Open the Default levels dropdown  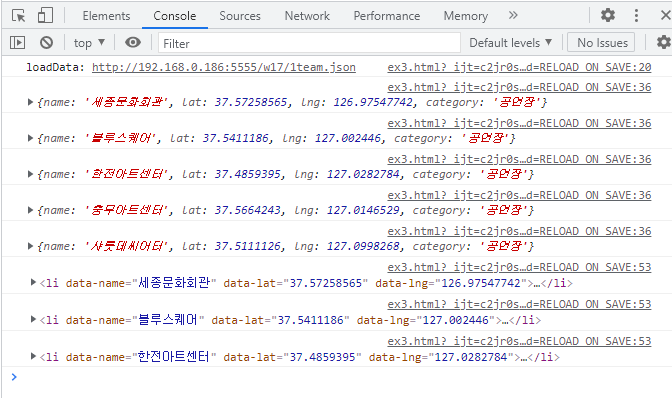coord(510,43)
